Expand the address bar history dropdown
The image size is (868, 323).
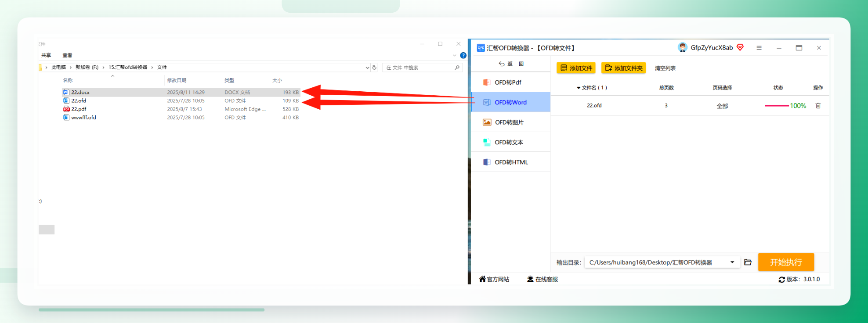367,68
